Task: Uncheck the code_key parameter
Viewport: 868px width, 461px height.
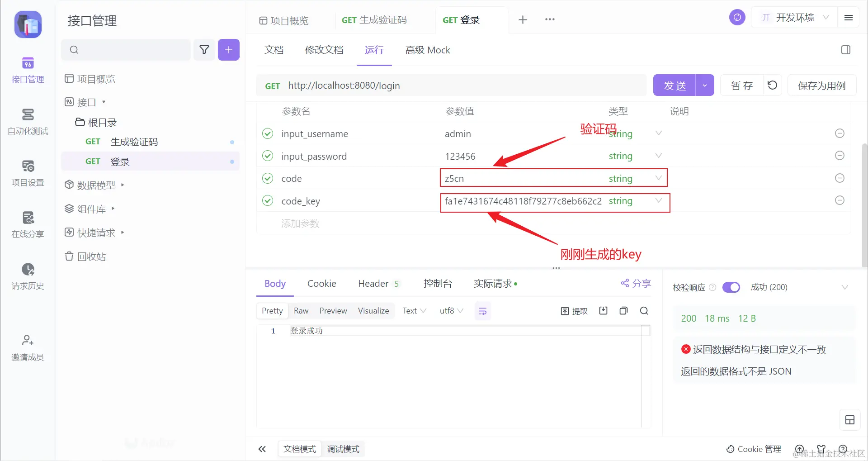Action: [x=268, y=200]
